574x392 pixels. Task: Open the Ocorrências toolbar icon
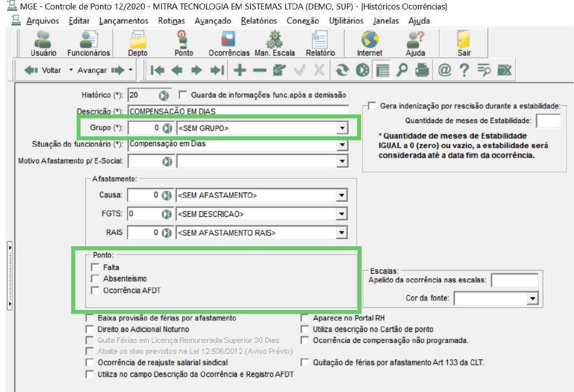tap(229, 44)
